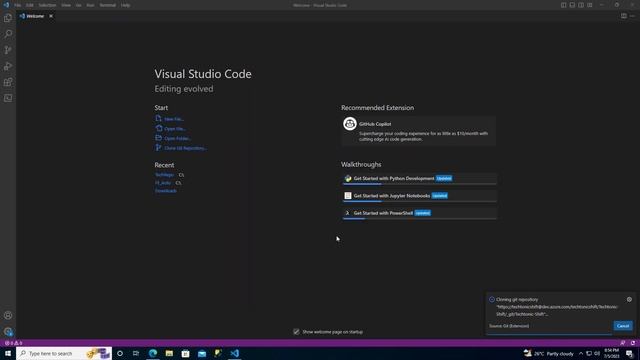Open the Downloads recent folder link

point(166,191)
